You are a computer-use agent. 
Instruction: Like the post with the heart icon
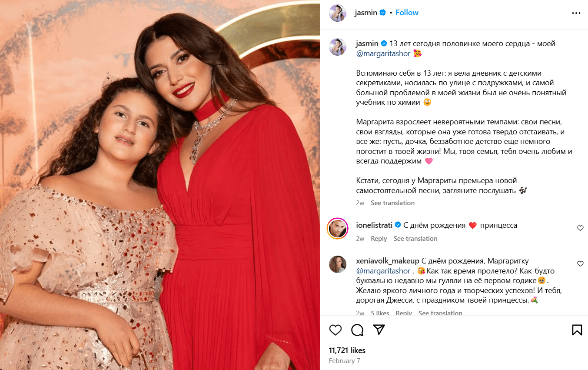pos(336,330)
